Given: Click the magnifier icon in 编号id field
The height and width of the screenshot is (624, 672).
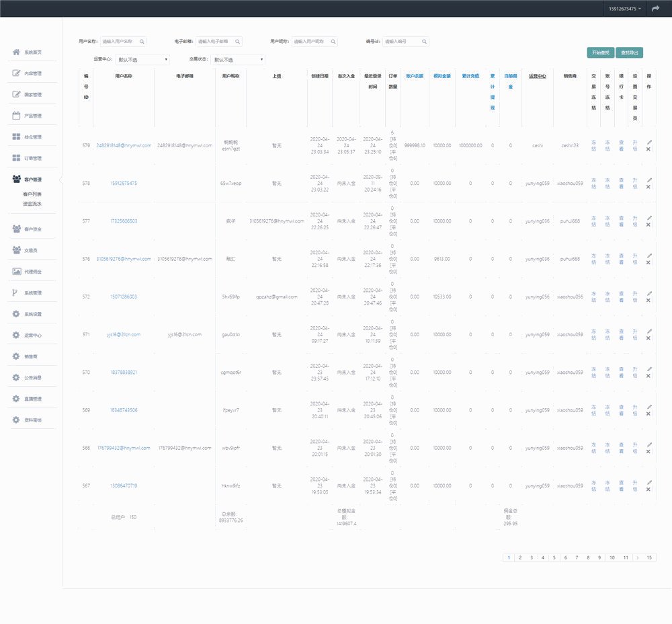Looking at the screenshot, I should tap(424, 42).
